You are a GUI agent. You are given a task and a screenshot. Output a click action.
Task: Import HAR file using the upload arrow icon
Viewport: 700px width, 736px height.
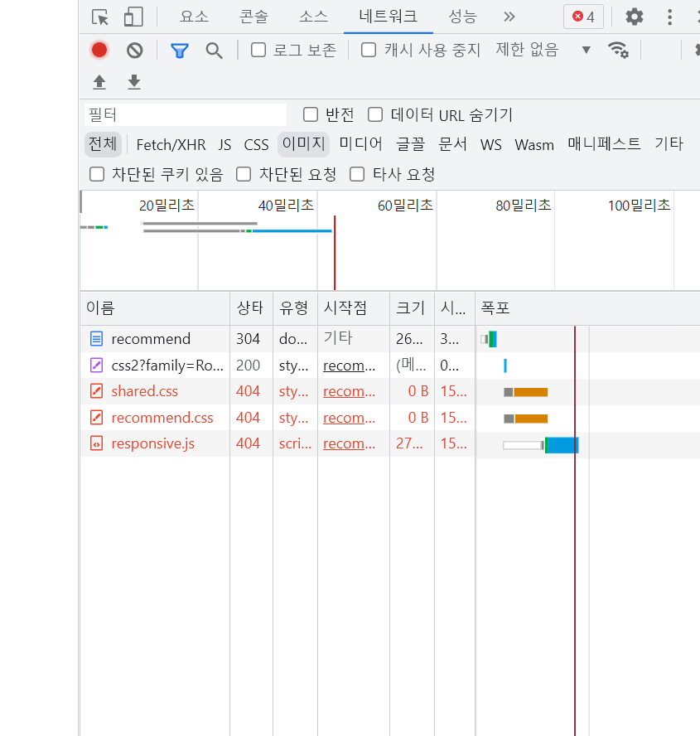pos(99,82)
